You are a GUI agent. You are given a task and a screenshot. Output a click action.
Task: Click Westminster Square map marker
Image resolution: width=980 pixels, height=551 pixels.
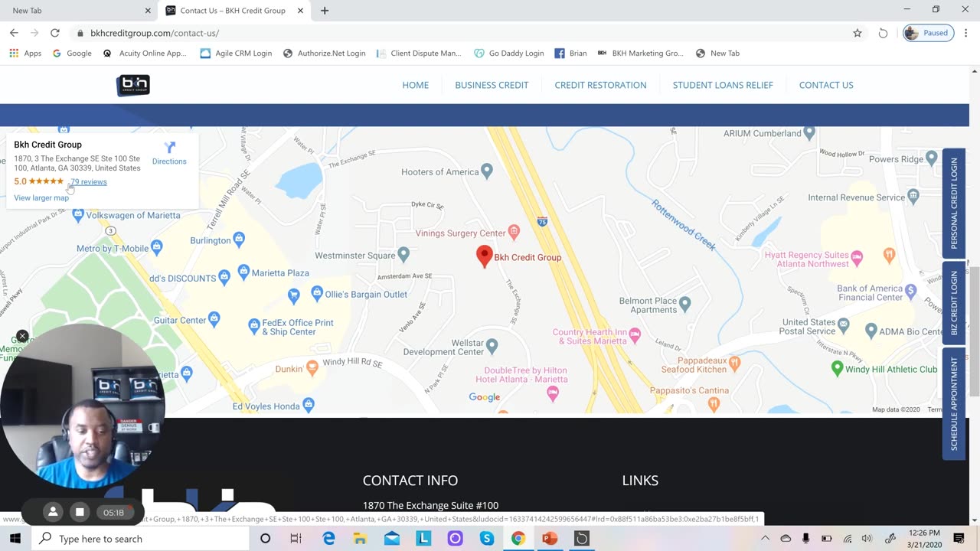[x=403, y=253]
